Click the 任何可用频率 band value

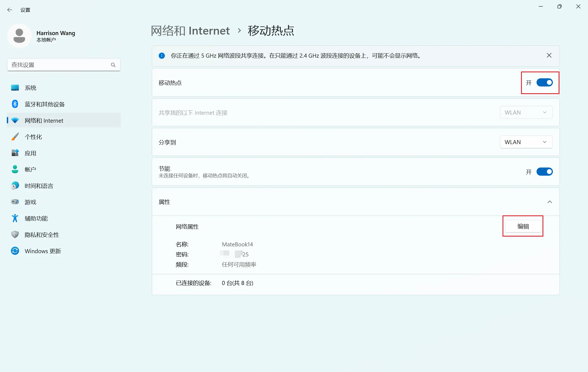[239, 265]
